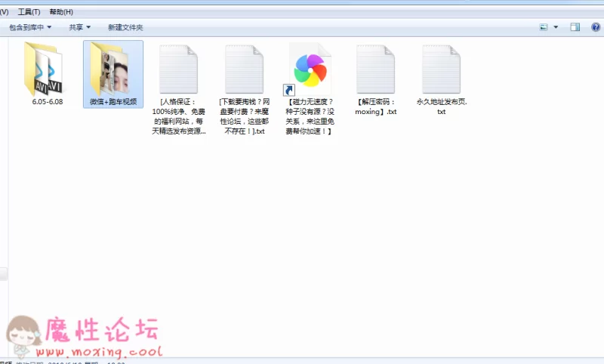Screen dimensions: 604x364
Task: Click the file name starting with 人格保证
Action: (x=179, y=116)
